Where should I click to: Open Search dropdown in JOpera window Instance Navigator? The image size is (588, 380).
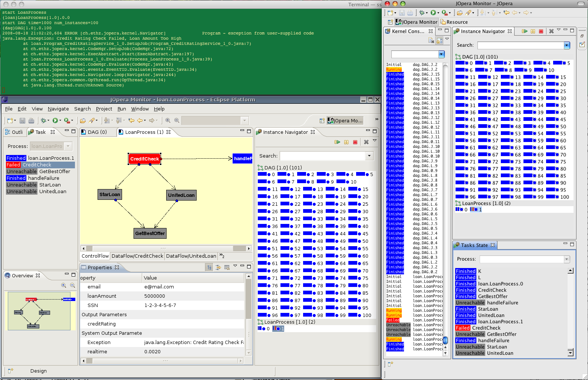567,45
